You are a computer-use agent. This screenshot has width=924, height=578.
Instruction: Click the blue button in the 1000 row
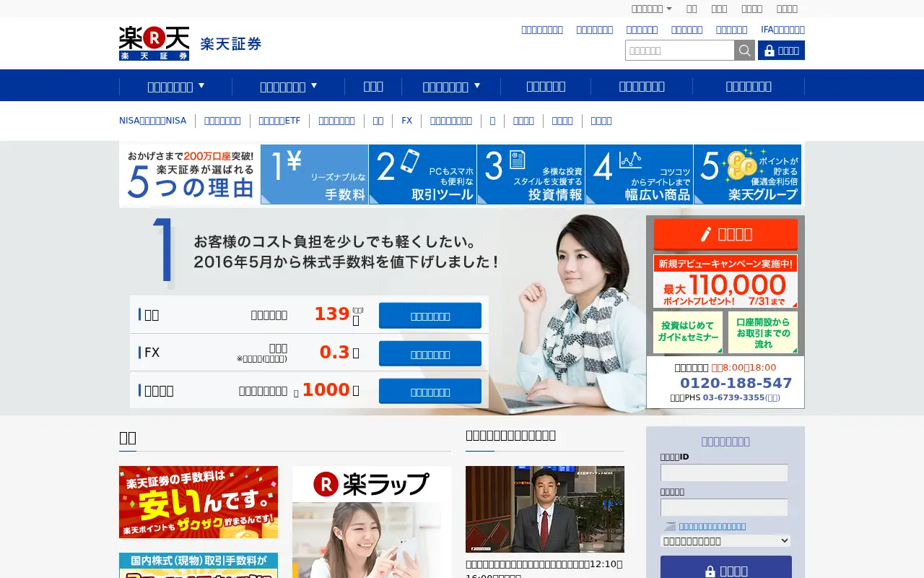430,392
